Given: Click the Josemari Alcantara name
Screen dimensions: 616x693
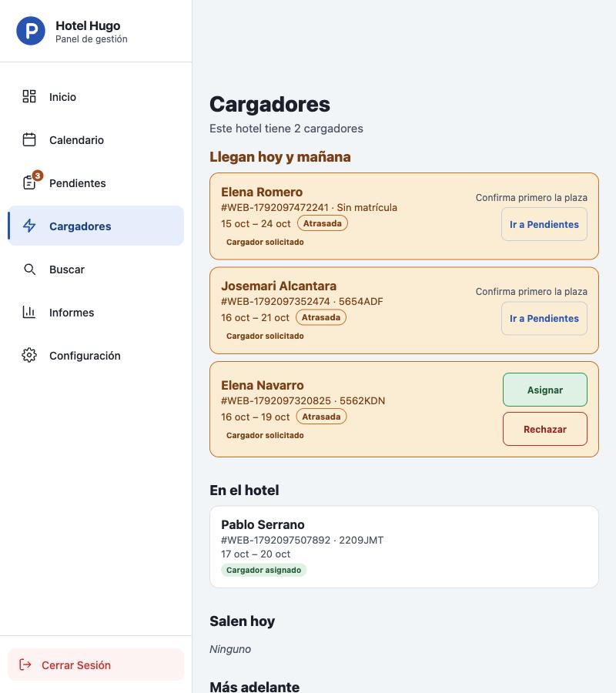Looking at the screenshot, I should click(279, 286).
